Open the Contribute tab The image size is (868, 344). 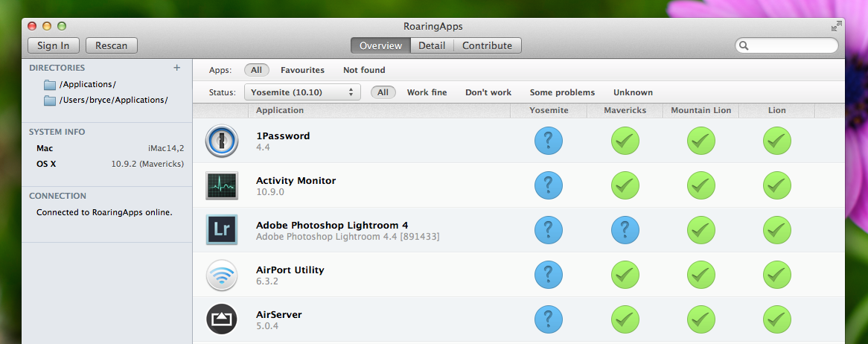click(487, 45)
